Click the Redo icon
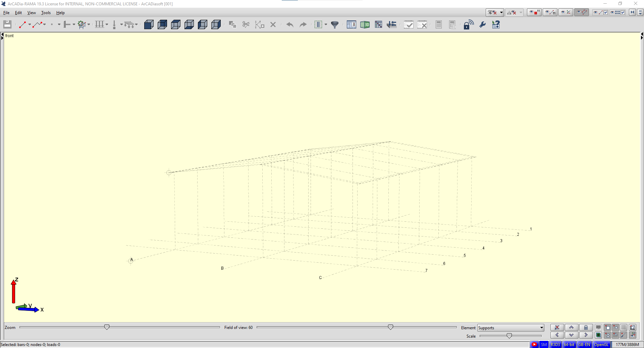 click(303, 24)
